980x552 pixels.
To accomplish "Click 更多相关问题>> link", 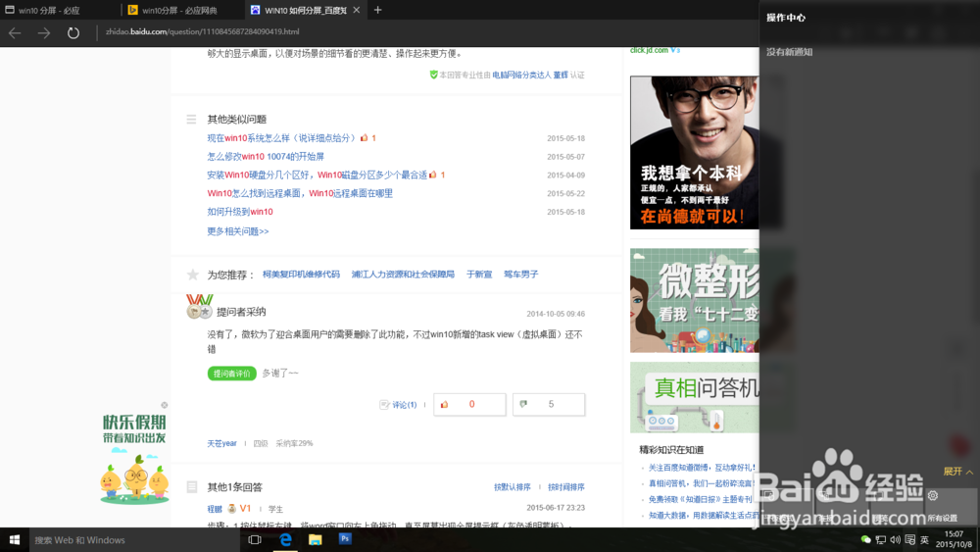I will [x=238, y=231].
